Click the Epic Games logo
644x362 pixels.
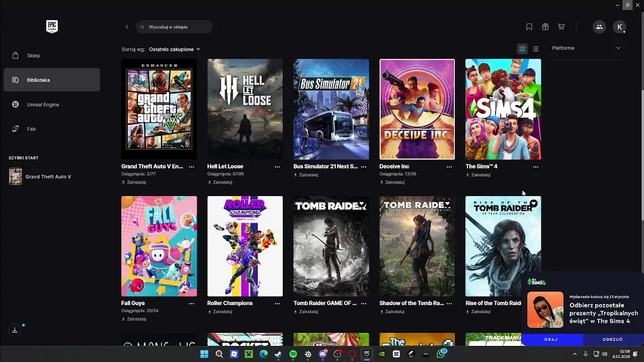point(52,27)
